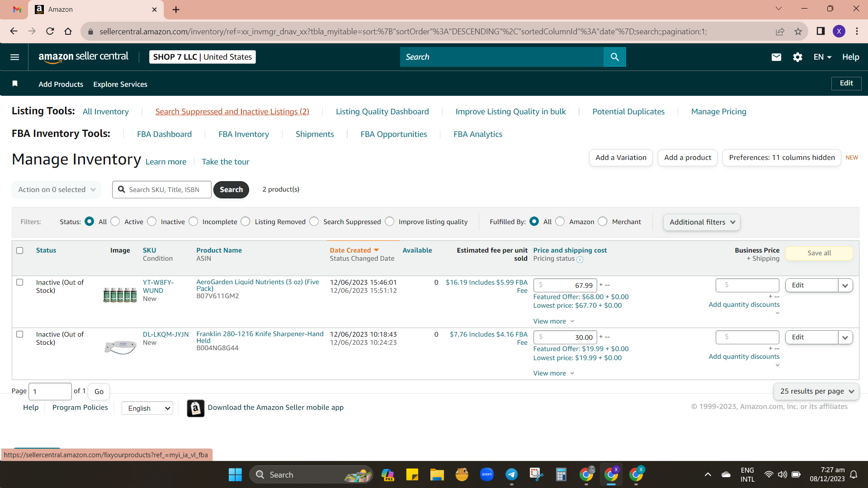Go to the browser home page
This screenshot has width=868, height=488.
point(68,31)
